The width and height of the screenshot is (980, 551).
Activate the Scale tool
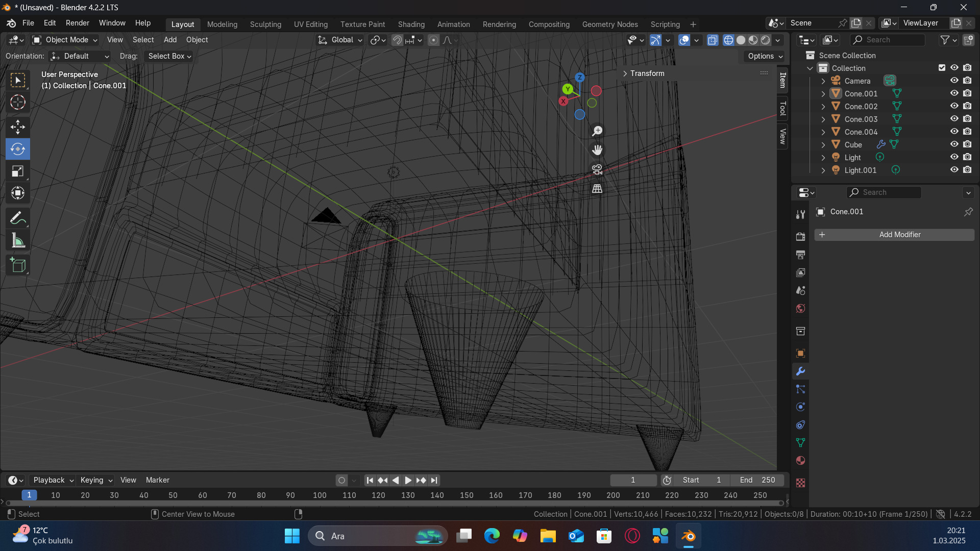pyautogui.click(x=18, y=171)
